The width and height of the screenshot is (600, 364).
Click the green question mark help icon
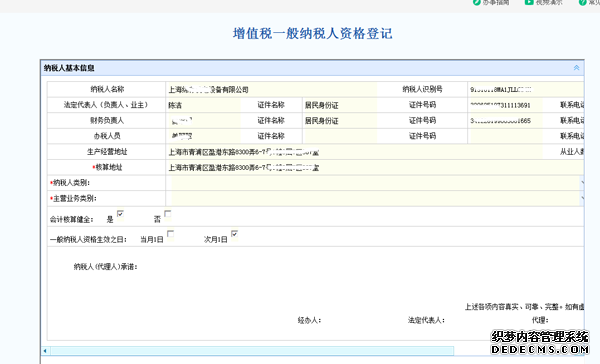582,2
